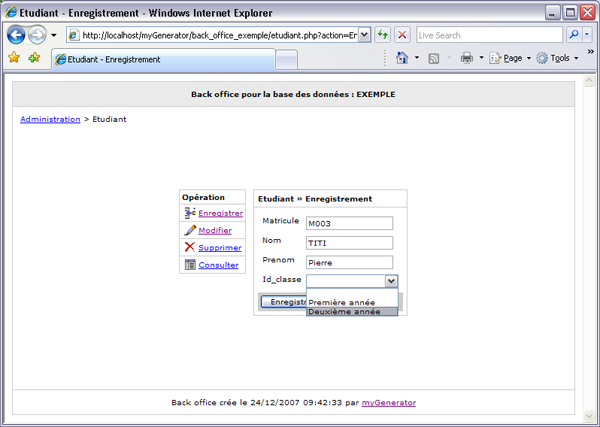600x427 pixels.
Task: Click the search magnifier icon
Action: tap(574, 34)
